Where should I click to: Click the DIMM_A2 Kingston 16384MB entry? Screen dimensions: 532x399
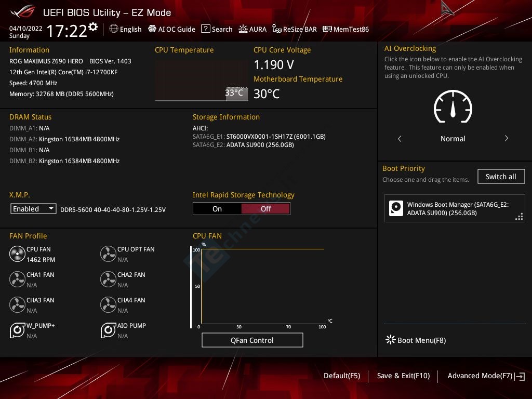coord(64,139)
